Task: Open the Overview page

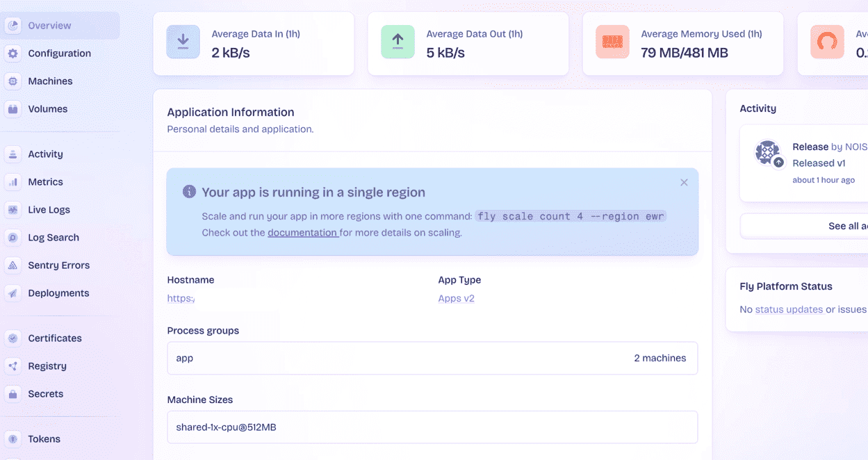Action: click(60, 26)
